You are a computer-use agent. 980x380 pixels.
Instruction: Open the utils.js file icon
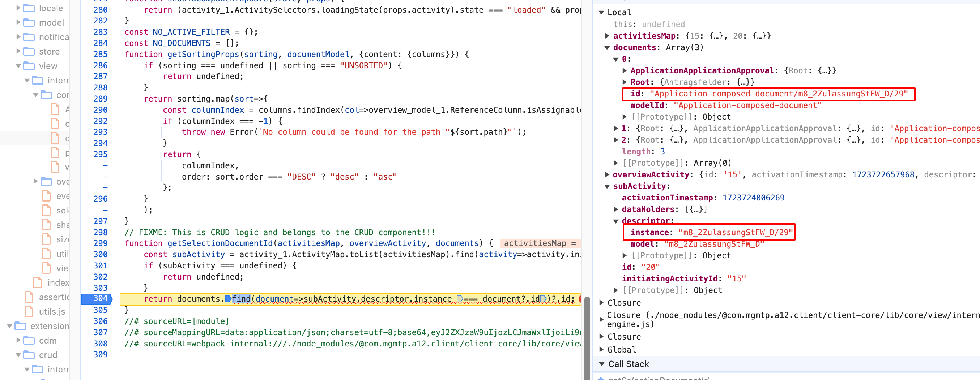pos(29,311)
